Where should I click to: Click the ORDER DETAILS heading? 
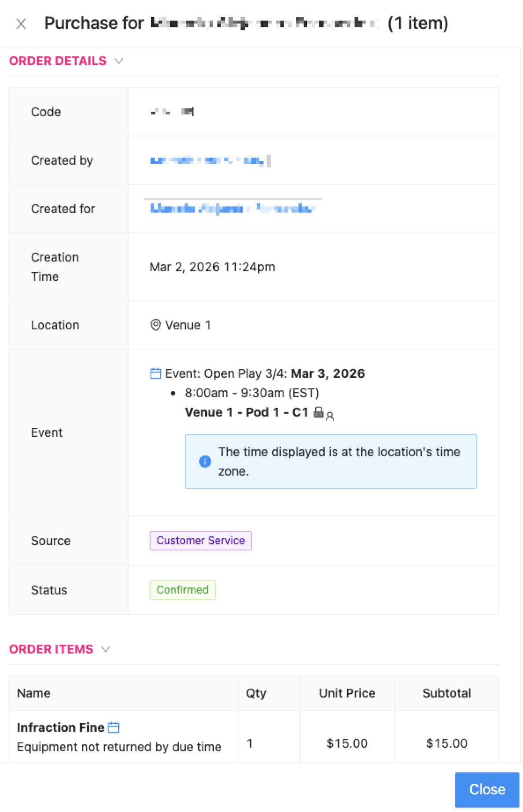pos(58,61)
